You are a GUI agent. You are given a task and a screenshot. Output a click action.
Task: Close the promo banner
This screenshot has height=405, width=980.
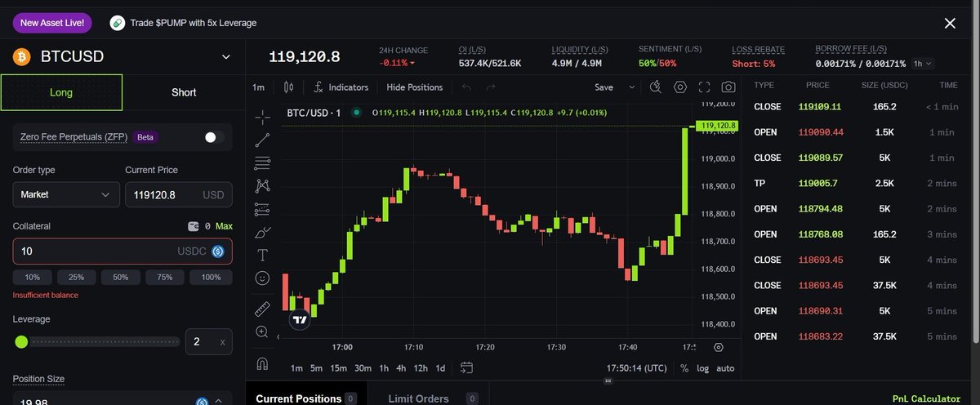click(x=950, y=23)
